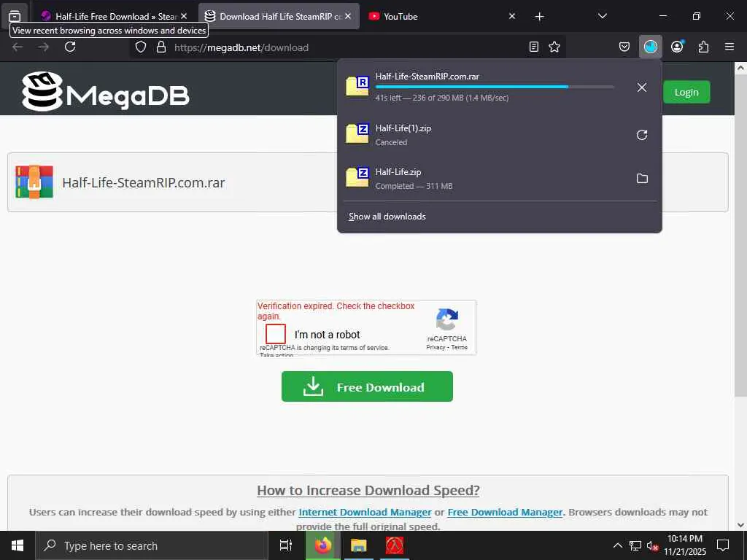
Task: Close the Download Half Life SteamRIP tab
Action: 348,16
